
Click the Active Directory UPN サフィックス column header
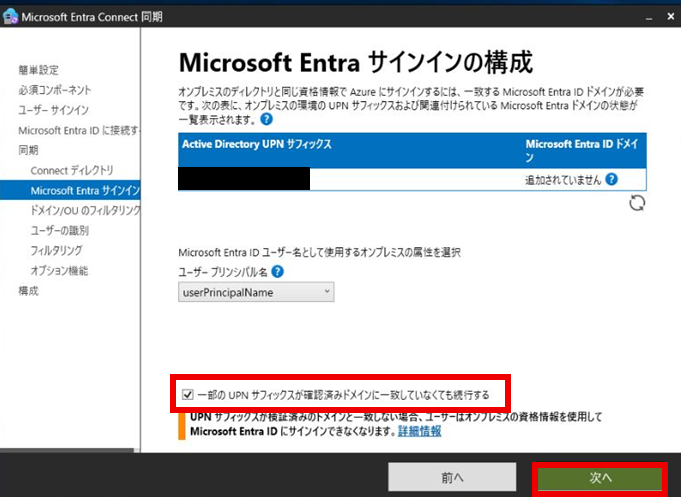point(256,144)
